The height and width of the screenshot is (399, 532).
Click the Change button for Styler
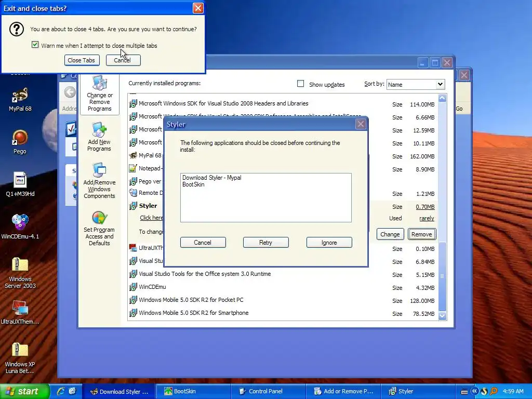tap(390, 234)
